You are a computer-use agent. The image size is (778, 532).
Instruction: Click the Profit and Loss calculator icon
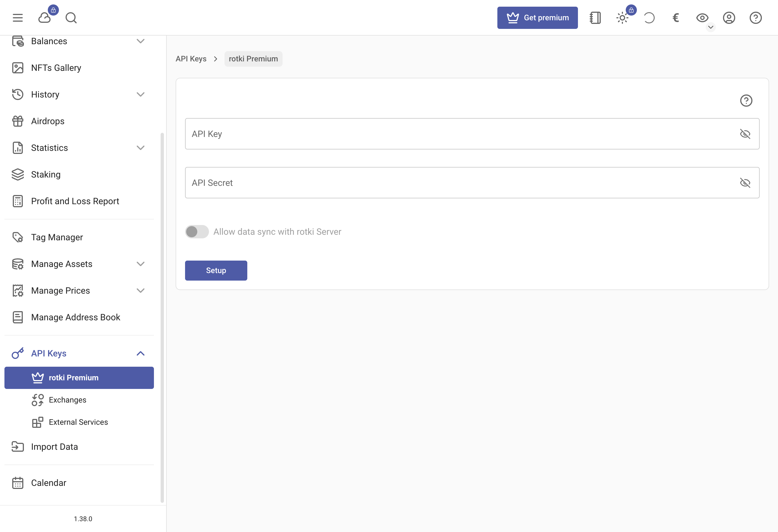(x=18, y=201)
